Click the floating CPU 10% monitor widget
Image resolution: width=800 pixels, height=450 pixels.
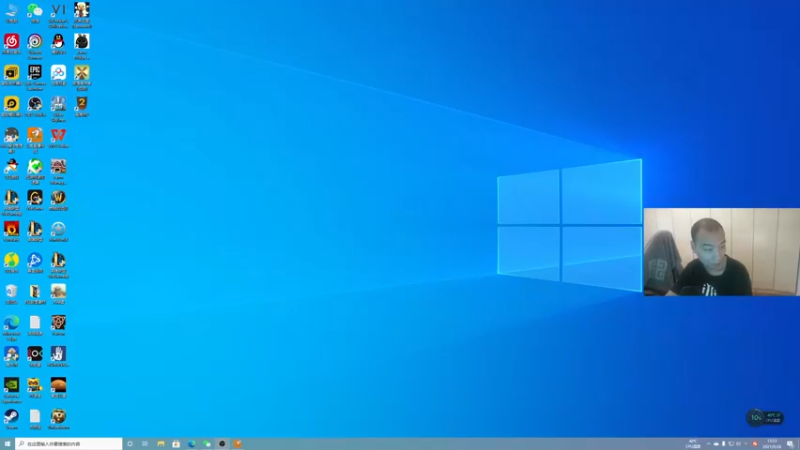[x=765, y=417]
